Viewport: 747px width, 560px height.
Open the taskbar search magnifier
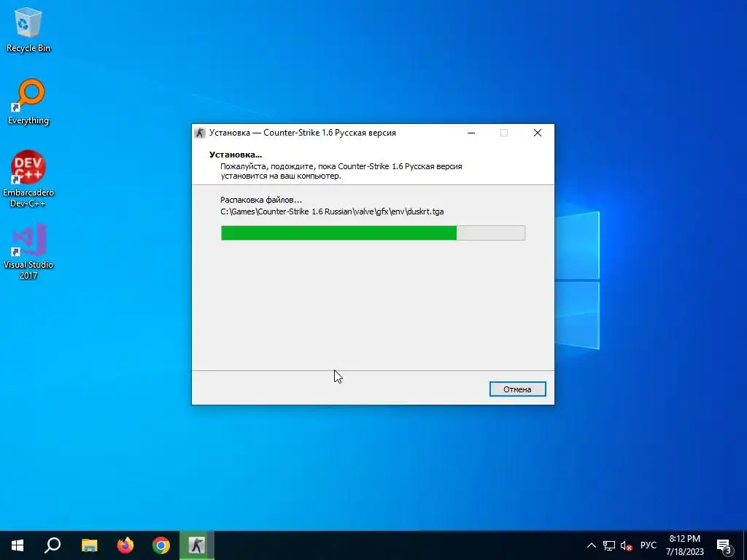(53, 545)
